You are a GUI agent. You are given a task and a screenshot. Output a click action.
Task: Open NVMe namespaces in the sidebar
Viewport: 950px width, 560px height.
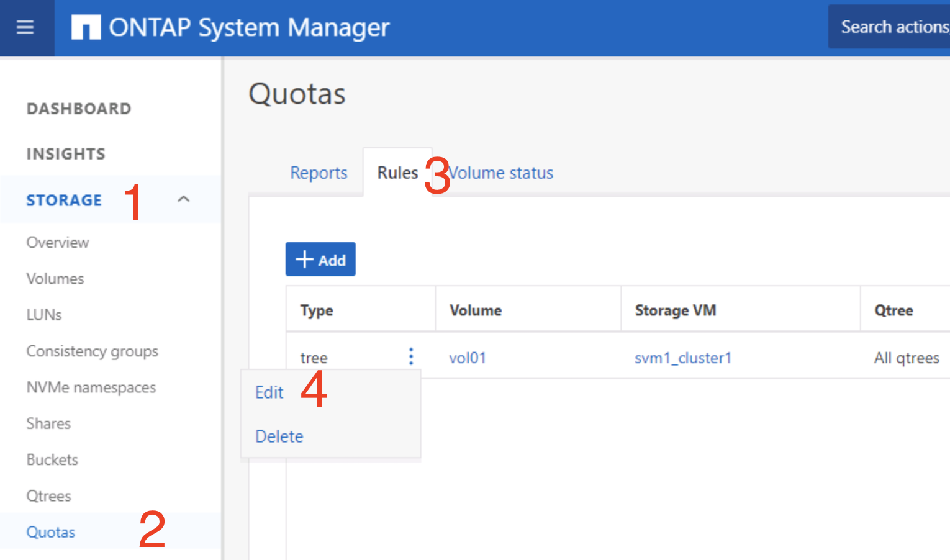click(91, 387)
